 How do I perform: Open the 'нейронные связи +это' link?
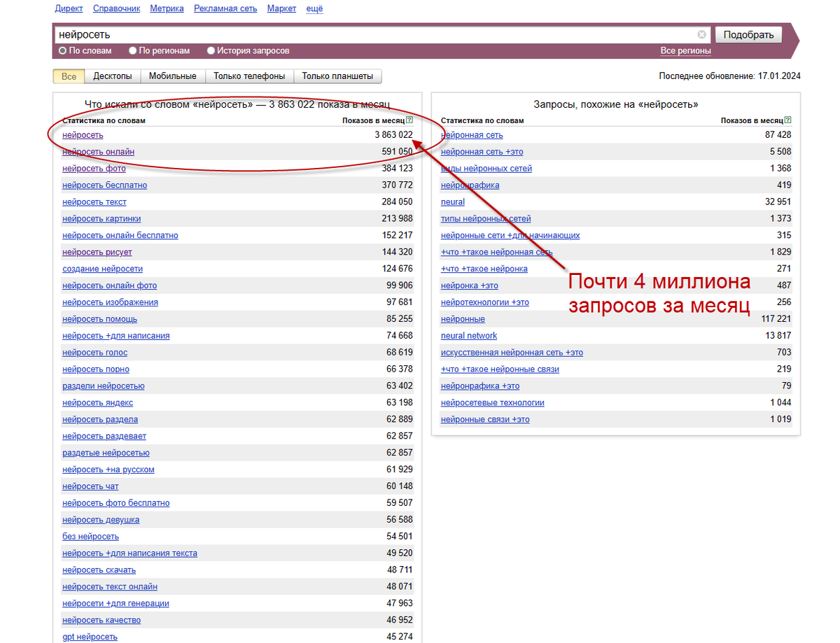point(485,420)
